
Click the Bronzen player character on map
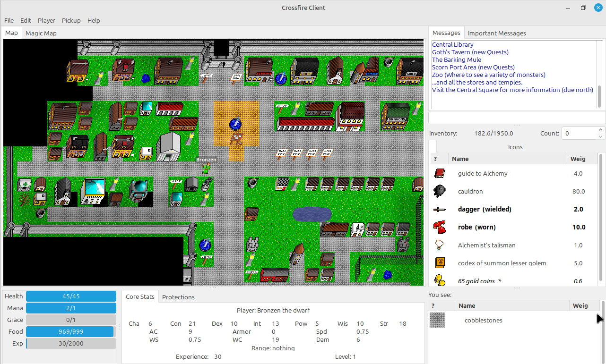coord(206,169)
